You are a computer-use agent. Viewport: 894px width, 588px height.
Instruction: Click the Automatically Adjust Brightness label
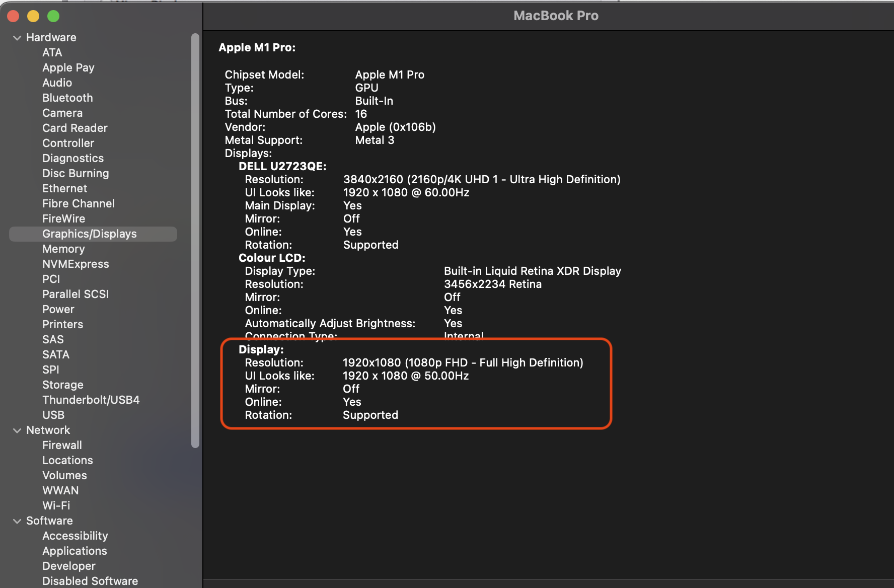click(330, 324)
